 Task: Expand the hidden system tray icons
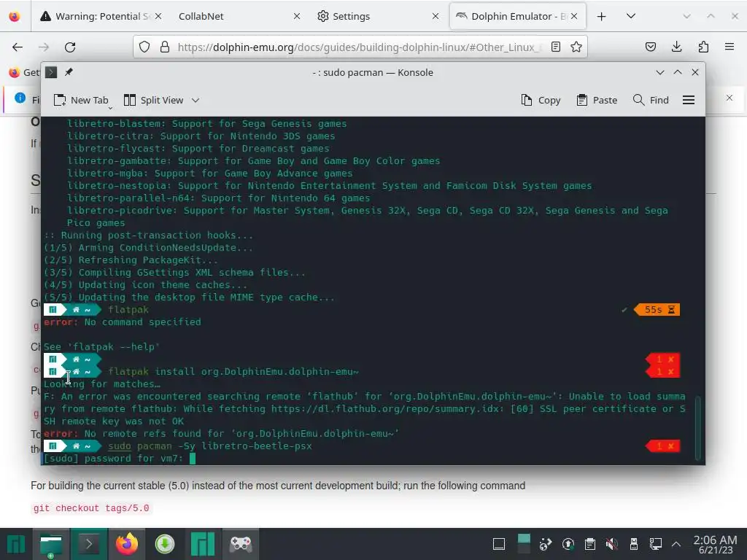click(x=676, y=544)
